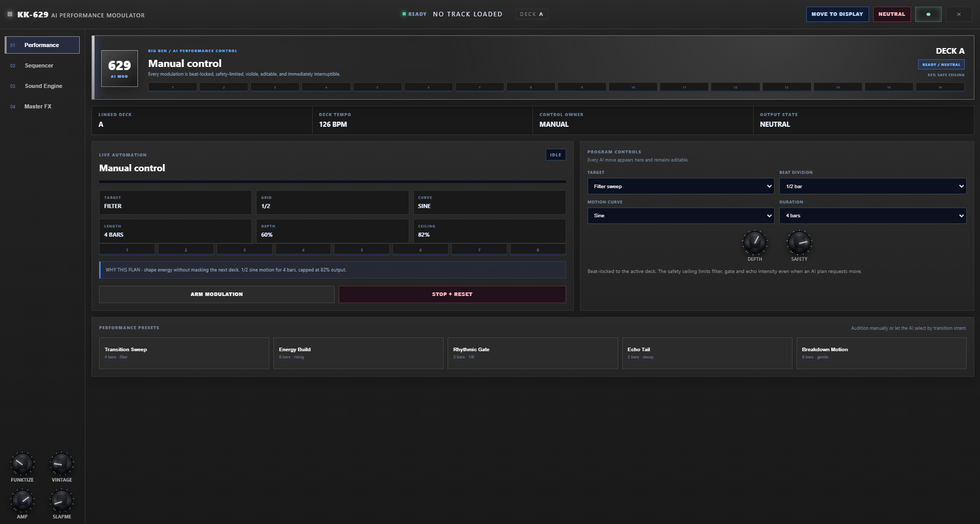Pick the Echo Tail preset

[x=707, y=353]
